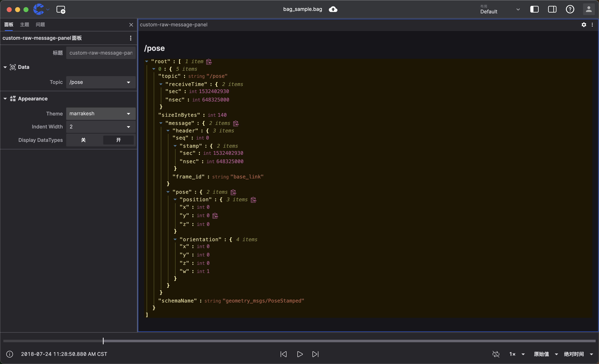Collapse the "message" node
The height and width of the screenshot is (364, 599).
(161, 123)
